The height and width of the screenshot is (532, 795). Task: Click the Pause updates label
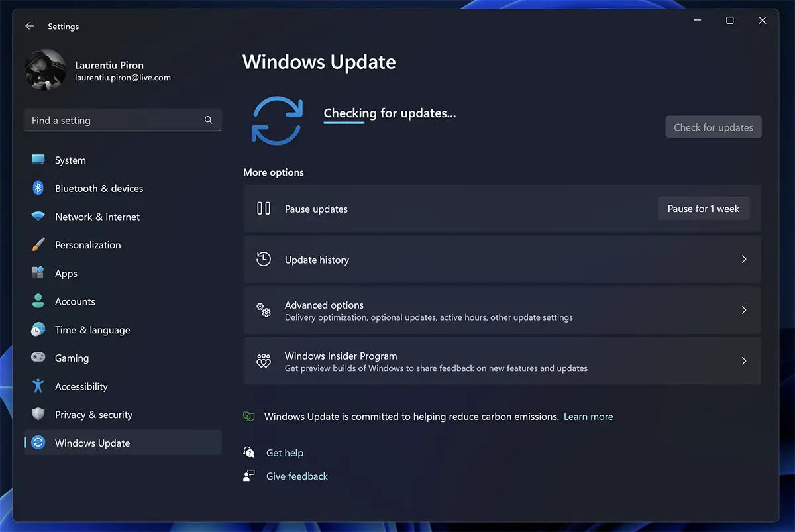pyautogui.click(x=316, y=209)
